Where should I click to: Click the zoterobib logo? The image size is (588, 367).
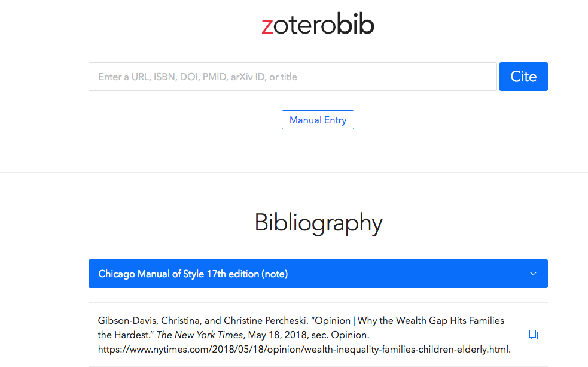coord(318,24)
